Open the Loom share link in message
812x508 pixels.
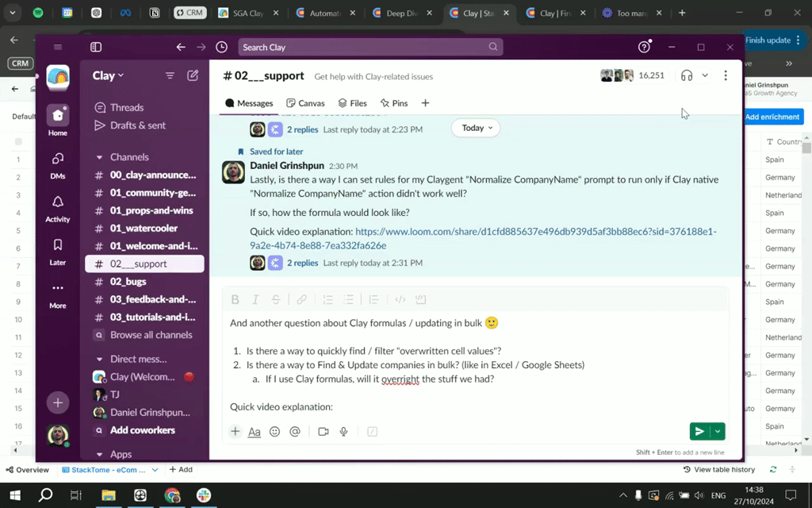click(x=535, y=232)
